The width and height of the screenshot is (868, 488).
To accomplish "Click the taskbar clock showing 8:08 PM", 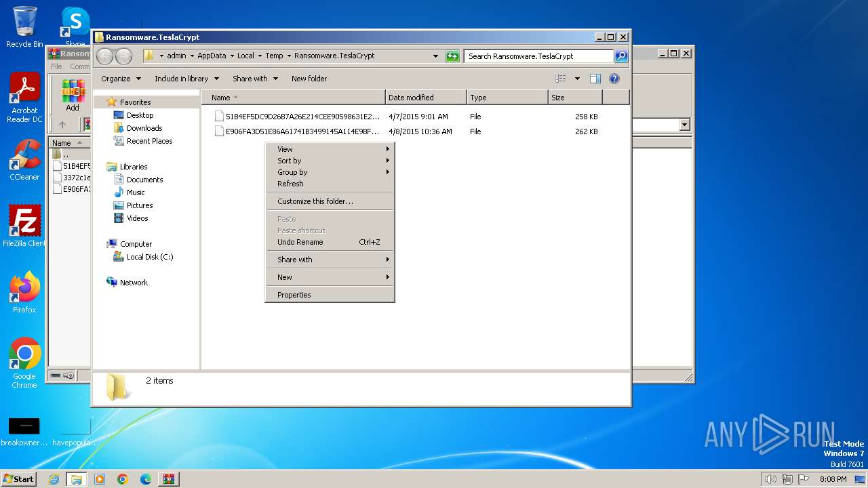I will pos(833,479).
